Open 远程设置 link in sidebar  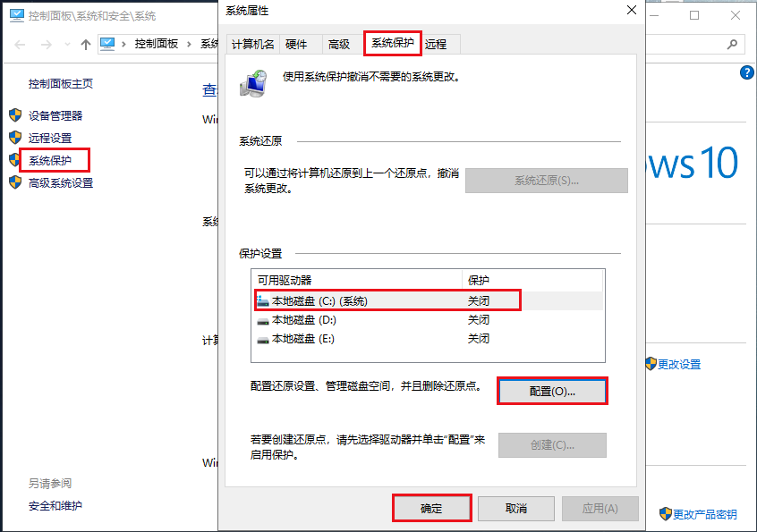pyautogui.click(x=50, y=138)
